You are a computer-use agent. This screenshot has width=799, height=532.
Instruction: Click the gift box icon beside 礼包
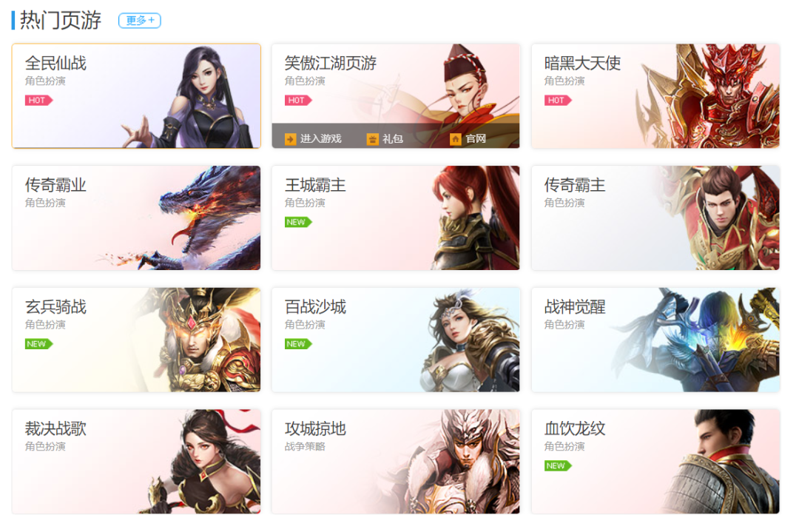pos(372,139)
